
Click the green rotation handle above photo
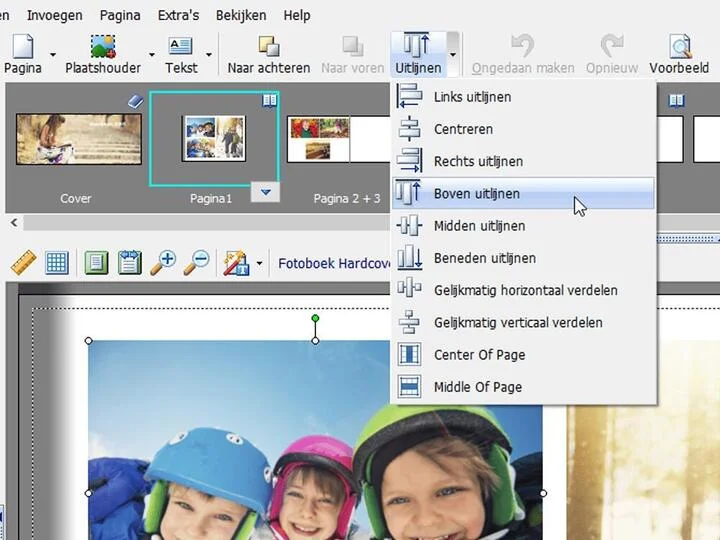(316, 319)
